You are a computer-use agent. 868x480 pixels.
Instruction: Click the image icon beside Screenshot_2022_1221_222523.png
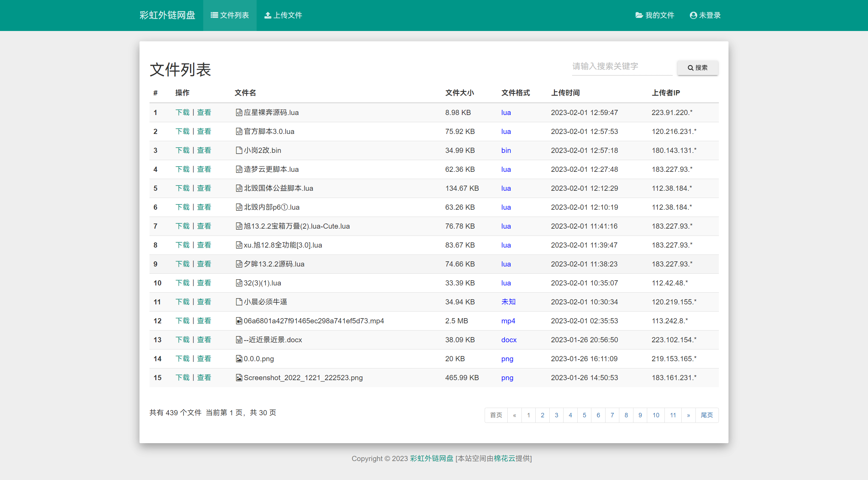[239, 378]
